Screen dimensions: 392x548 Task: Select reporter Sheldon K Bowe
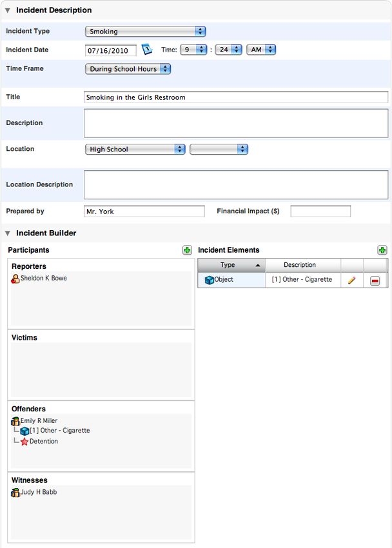click(44, 279)
